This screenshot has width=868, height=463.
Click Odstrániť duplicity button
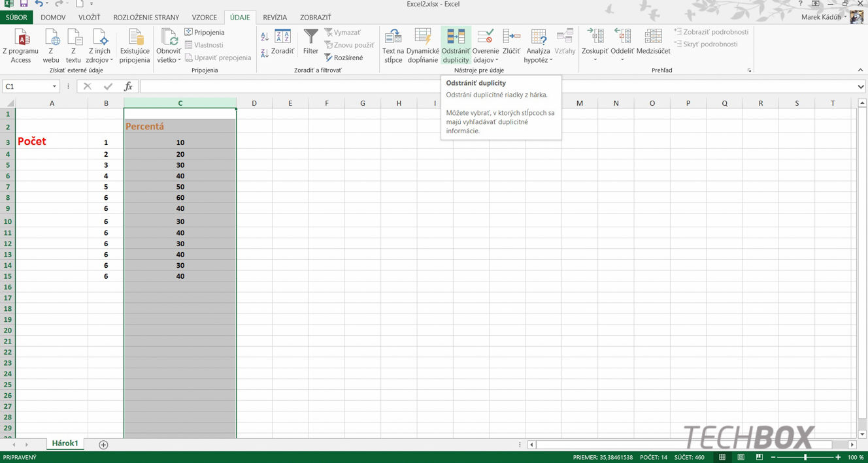456,46
